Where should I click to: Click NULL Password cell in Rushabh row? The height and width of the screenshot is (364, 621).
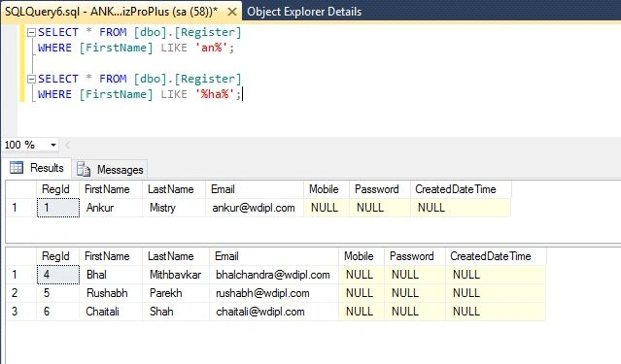414,293
